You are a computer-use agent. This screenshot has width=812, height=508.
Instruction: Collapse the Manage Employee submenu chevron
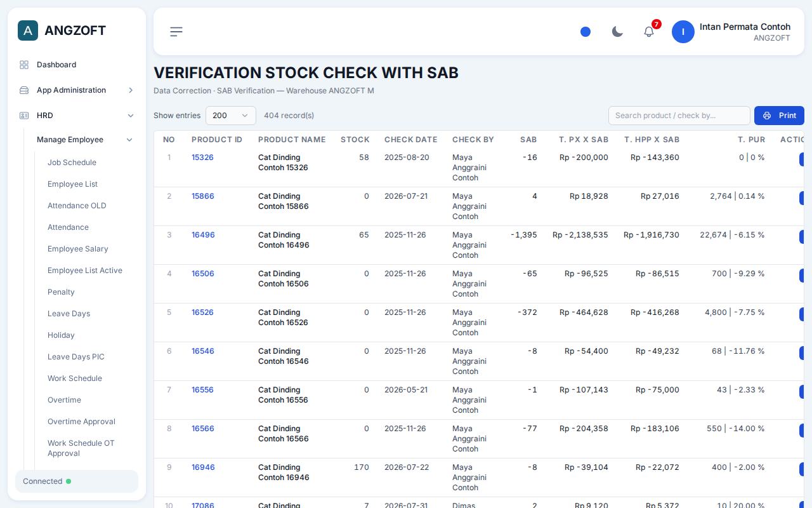click(x=129, y=140)
